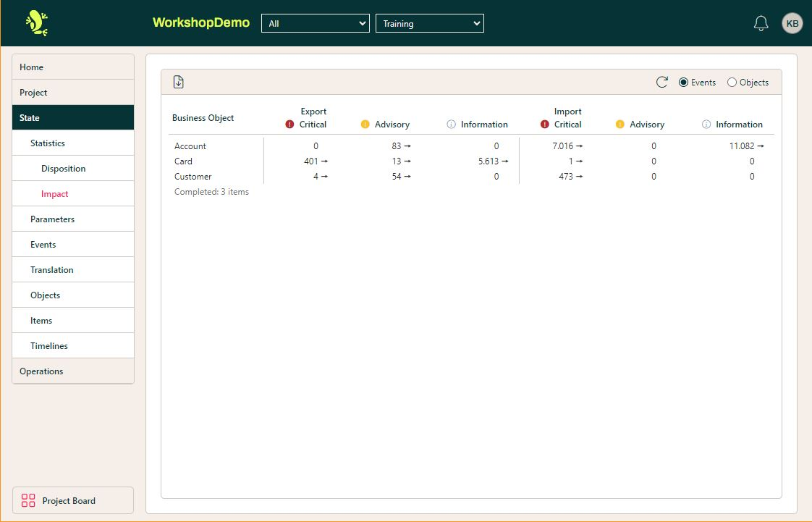This screenshot has height=522, width=812.
Task: Go to Disposition under Statistics
Action: [x=64, y=169]
